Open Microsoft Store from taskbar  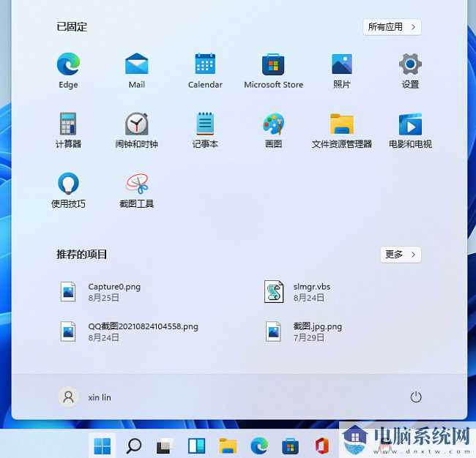290,446
